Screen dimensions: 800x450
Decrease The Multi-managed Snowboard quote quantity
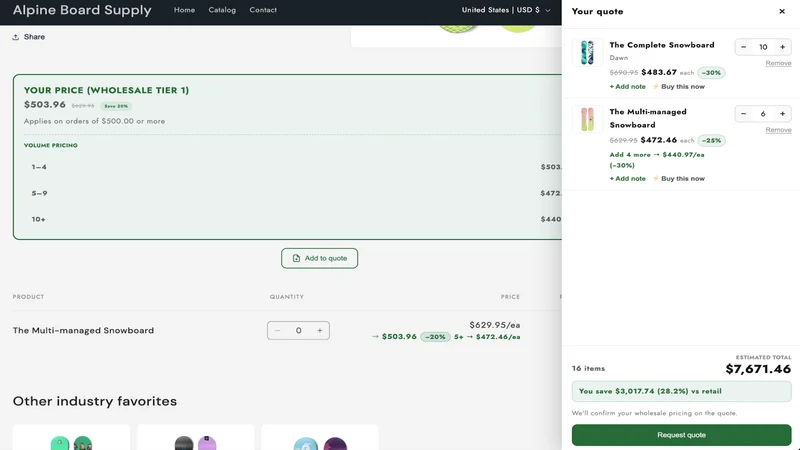point(743,114)
